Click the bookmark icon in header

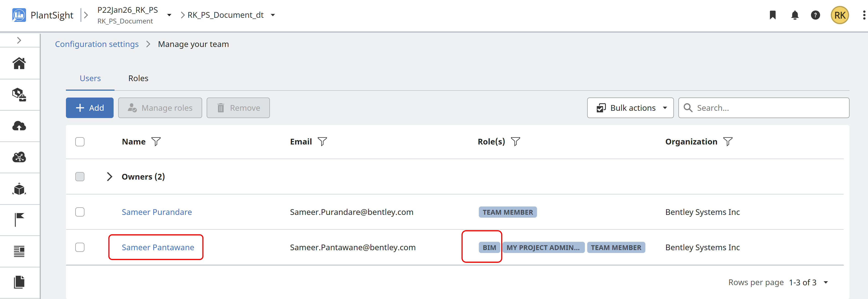pos(773,15)
